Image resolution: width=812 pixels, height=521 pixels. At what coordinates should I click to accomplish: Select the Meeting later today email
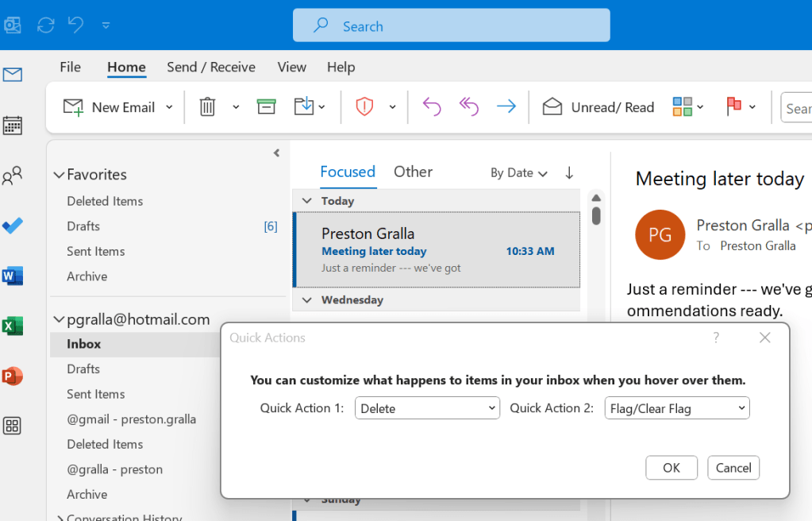coord(437,250)
